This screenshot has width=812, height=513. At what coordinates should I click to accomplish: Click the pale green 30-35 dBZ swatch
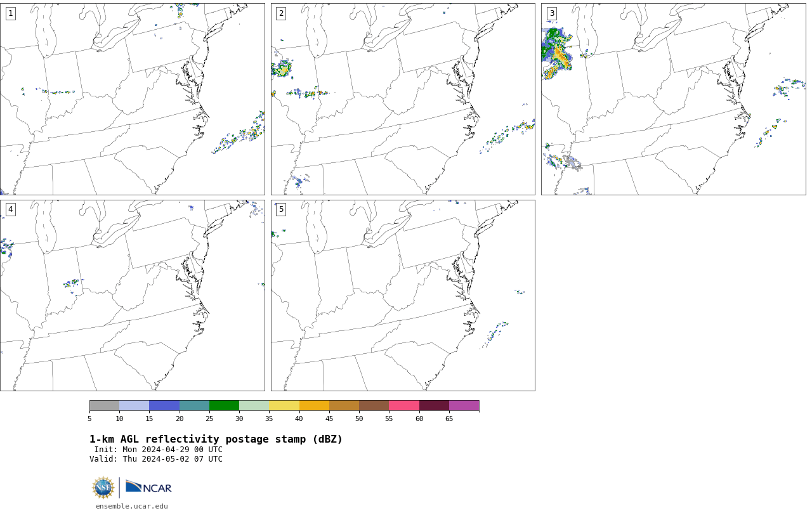(x=254, y=406)
